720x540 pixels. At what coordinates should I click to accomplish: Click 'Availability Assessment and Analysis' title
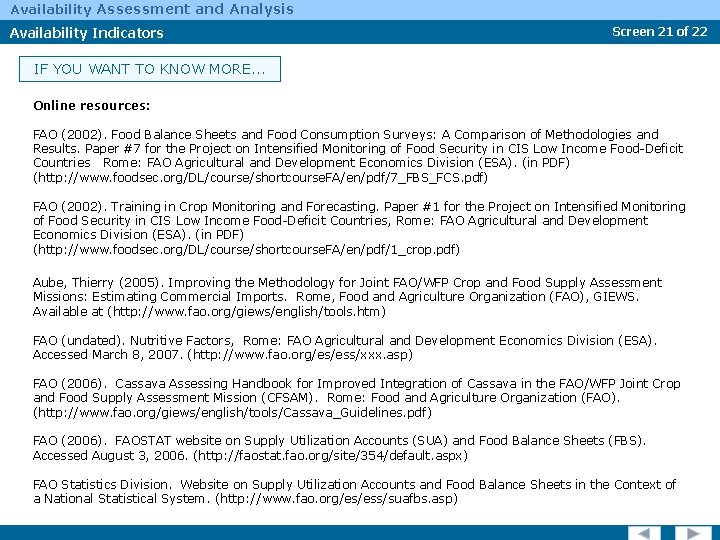[x=152, y=9]
